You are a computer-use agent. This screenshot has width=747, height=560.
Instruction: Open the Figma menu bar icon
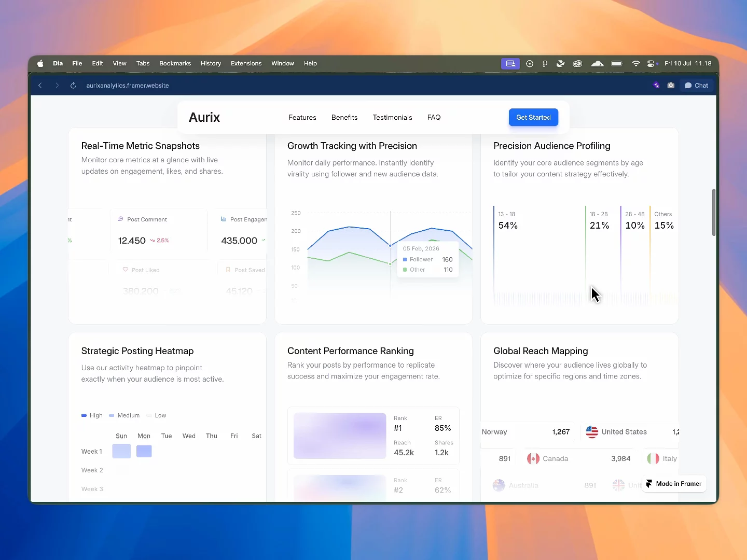[x=545, y=64]
